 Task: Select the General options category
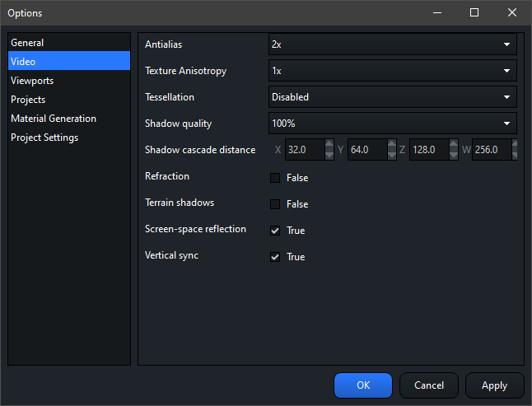(27, 43)
